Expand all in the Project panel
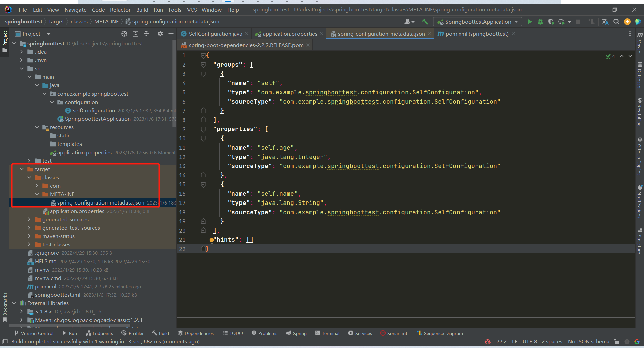The width and height of the screenshot is (644, 348). pos(136,34)
